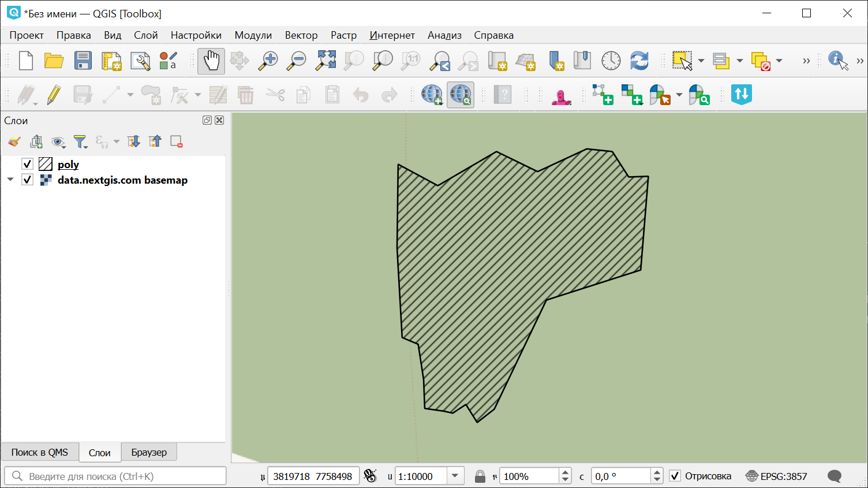Click the poly layer hatch symbol swatch
Image resolution: width=868 pixels, height=488 pixels.
tap(46, 164)
